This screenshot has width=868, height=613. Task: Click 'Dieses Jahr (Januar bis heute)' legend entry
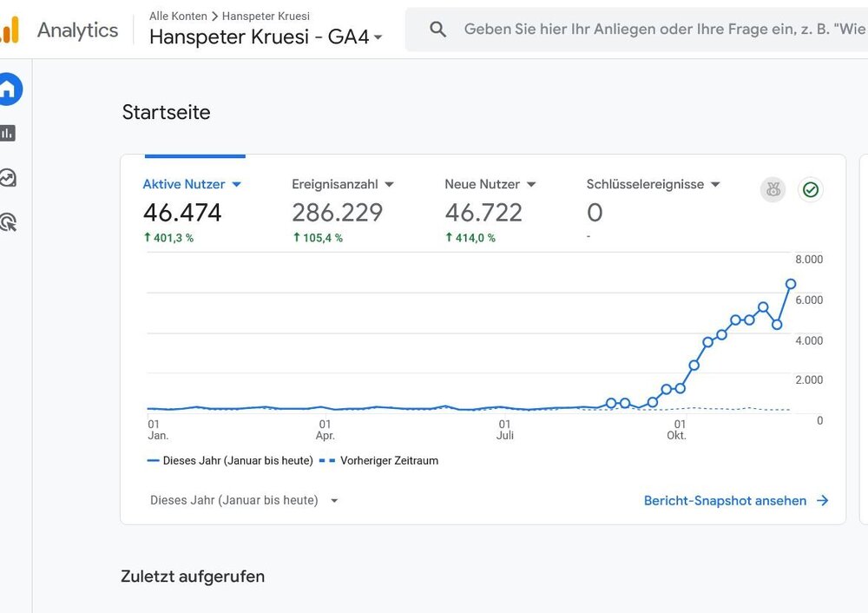[230, 461]
